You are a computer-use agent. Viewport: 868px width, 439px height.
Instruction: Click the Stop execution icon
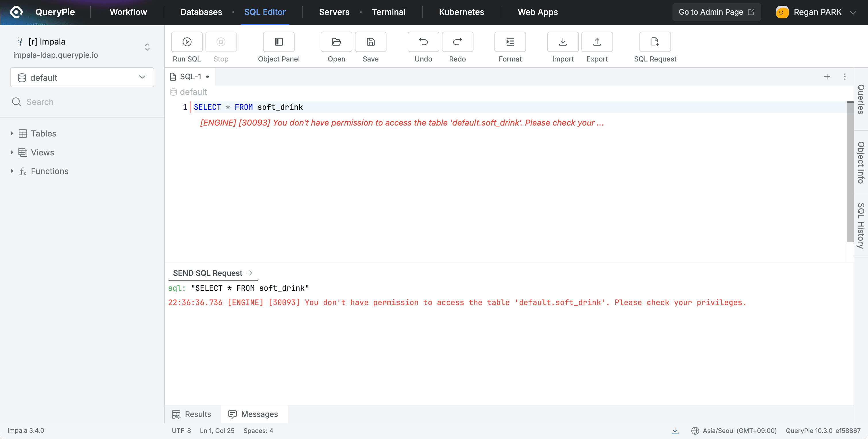pos(221,42)
